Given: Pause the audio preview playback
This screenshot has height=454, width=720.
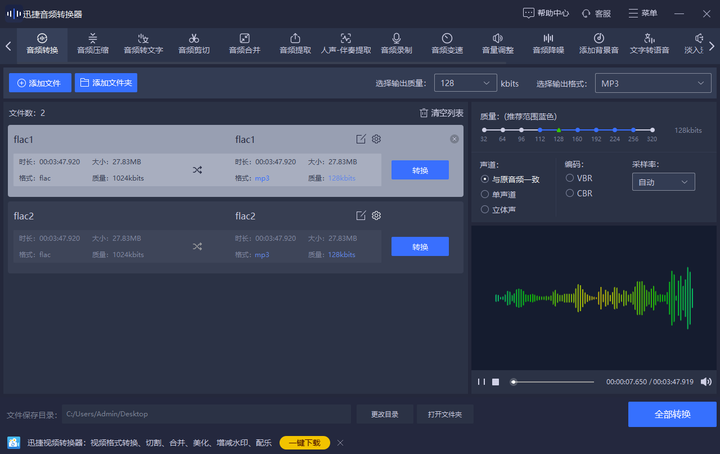Looking at the screenshot, I should tap(481, 382).
